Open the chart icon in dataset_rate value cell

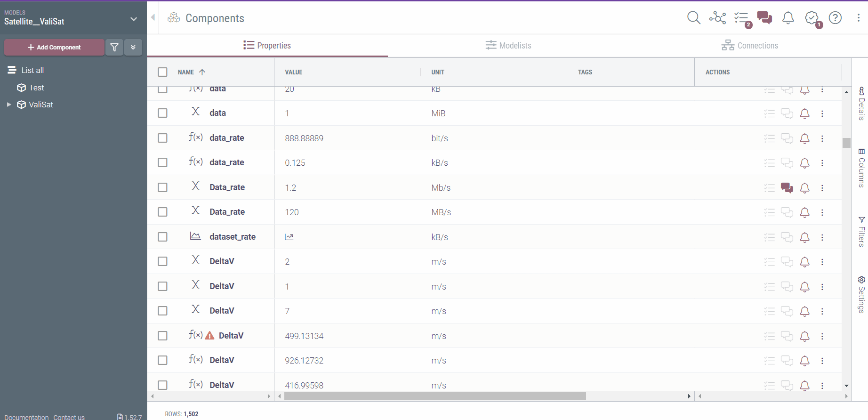click(x=289, y=237)
